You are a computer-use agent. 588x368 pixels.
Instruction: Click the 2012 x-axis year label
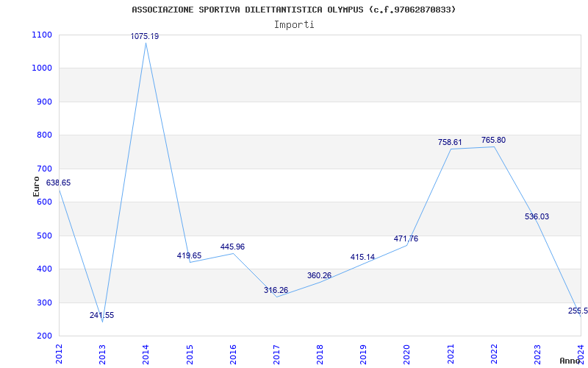click(x=59, y=354)
